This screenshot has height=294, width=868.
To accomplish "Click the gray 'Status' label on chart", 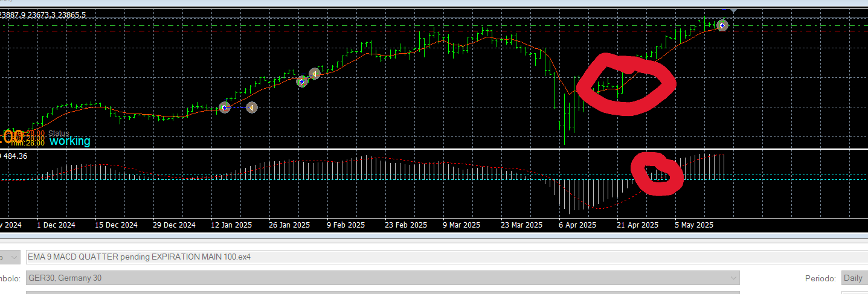I will pyautogui.click(x=59, y=133).
